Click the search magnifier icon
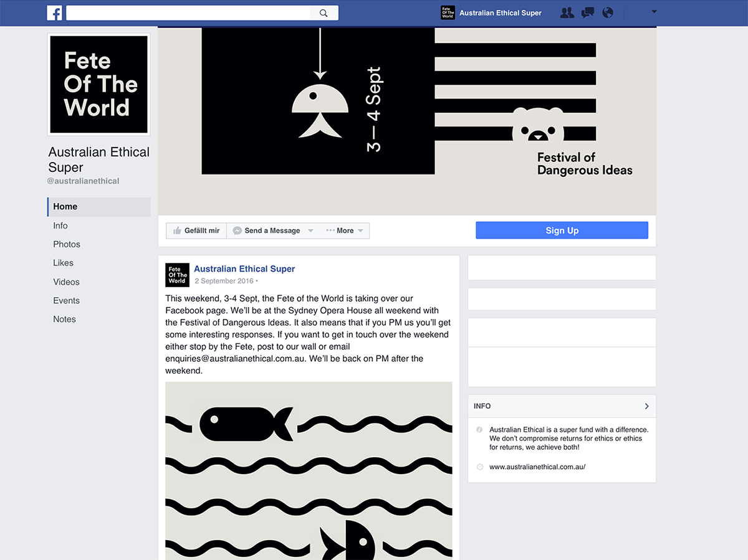The image size is (748, 560). [x=324, y=13]
